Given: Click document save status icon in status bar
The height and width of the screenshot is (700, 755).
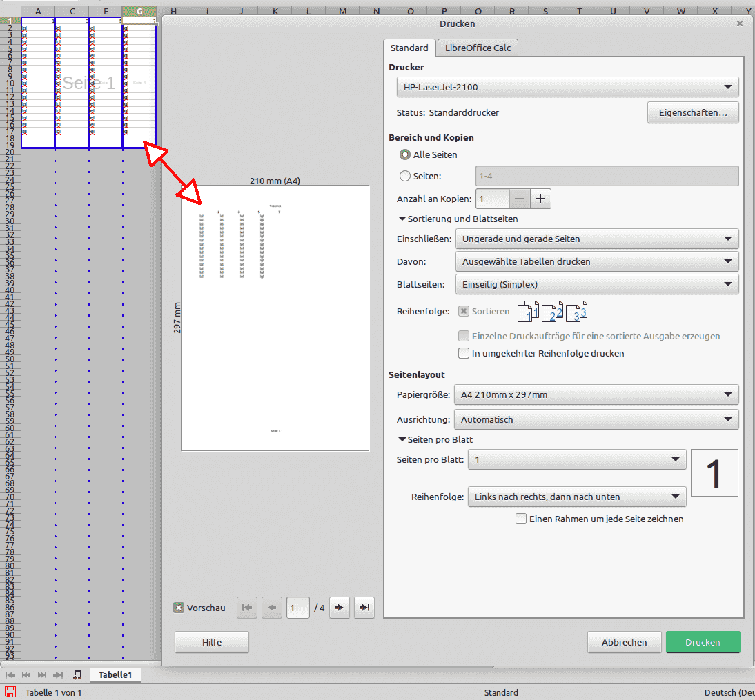Looking at the screenshot, I should (x=10, y=692).
